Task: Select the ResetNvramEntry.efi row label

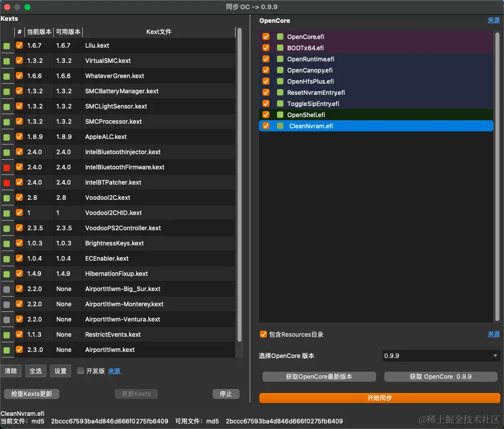Action: click(x=316, y=92)
